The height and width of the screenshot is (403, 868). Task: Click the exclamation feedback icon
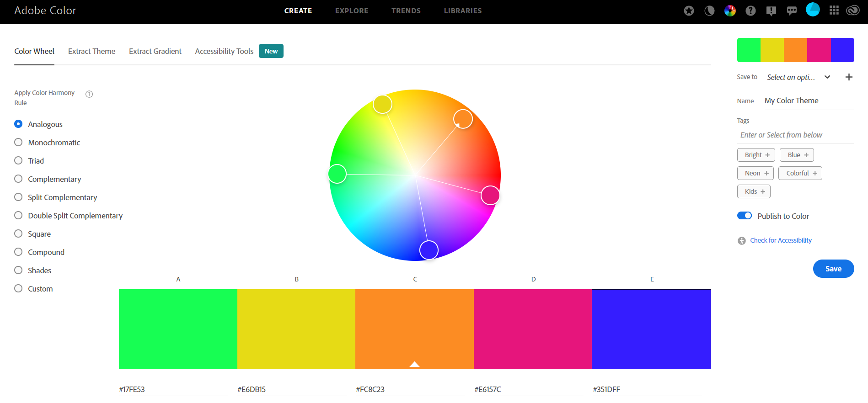tap(771, 11)
